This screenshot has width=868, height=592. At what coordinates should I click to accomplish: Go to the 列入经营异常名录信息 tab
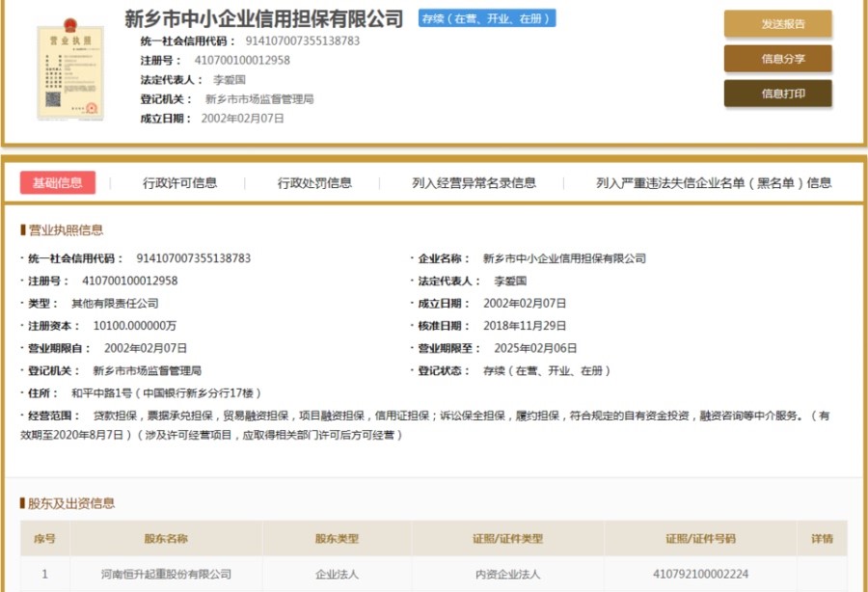(474, 183)
